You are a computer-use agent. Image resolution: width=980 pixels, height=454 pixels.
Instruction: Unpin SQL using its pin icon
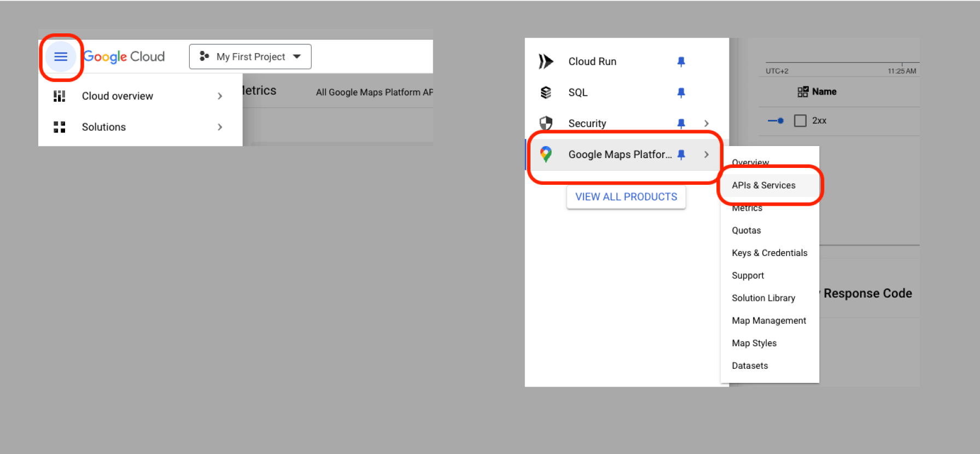coord(681,92)
